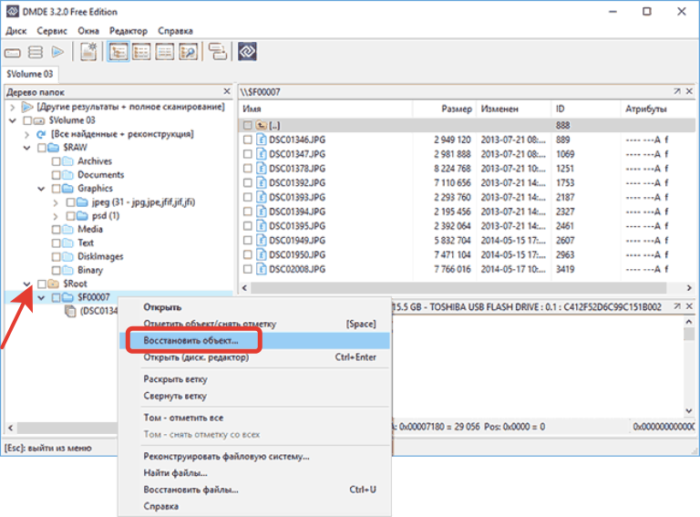This screenshot has height=517, width=700.
Task: Open the Окна menu
Action: point(88,31)
